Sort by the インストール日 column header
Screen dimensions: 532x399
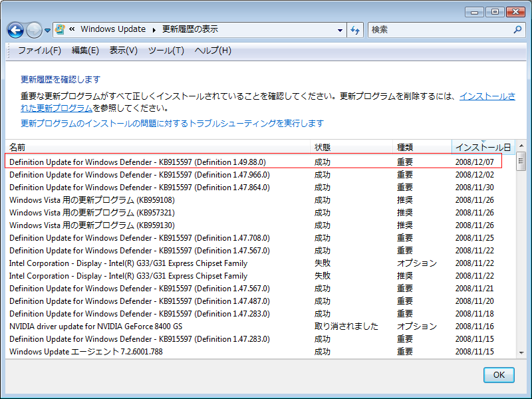483,147
